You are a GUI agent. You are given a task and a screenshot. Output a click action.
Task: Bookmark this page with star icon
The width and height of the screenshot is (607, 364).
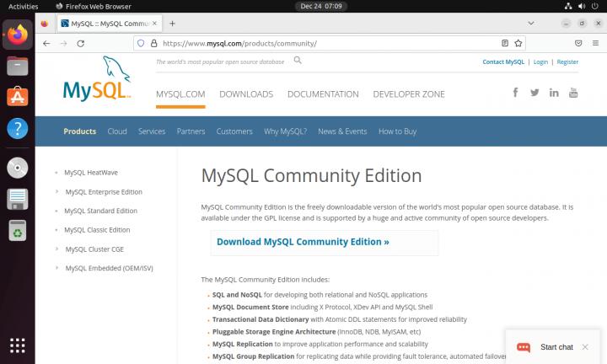coord(519,42)
